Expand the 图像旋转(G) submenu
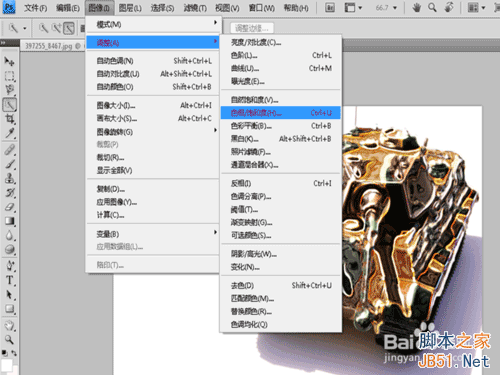500x375 pixels. pyautogui.click(x=152, y=132)
